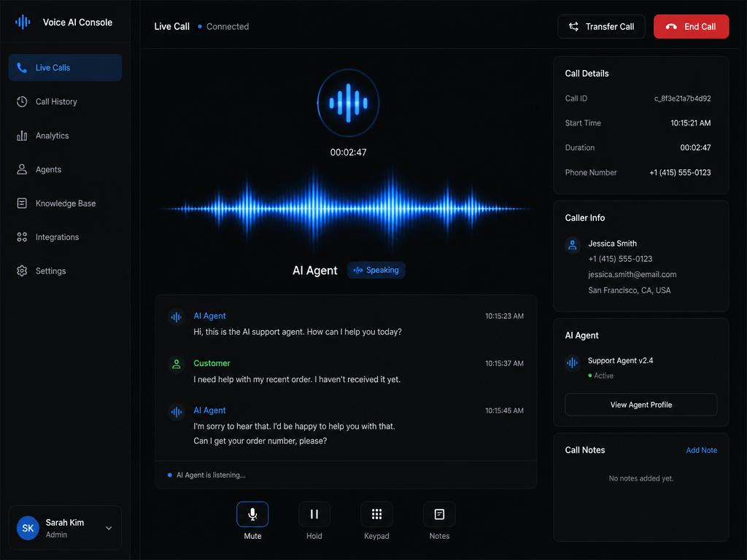Open Live Calls in the sidebar

pos(65,68)
